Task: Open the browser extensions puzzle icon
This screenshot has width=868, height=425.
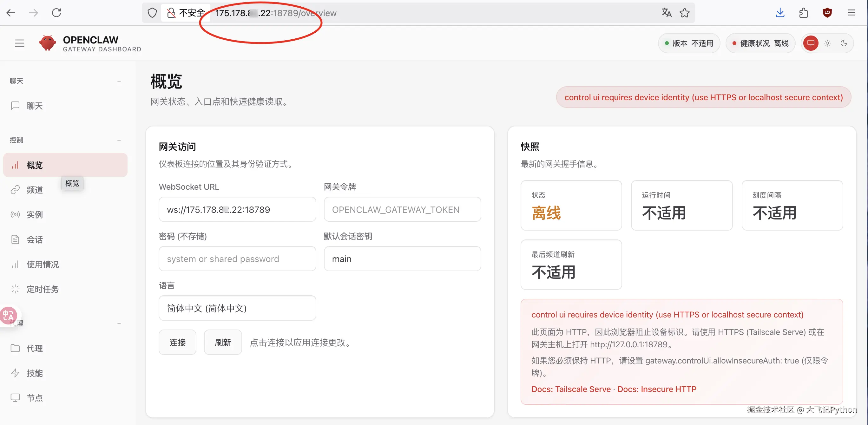Action: tap(804, 13)
